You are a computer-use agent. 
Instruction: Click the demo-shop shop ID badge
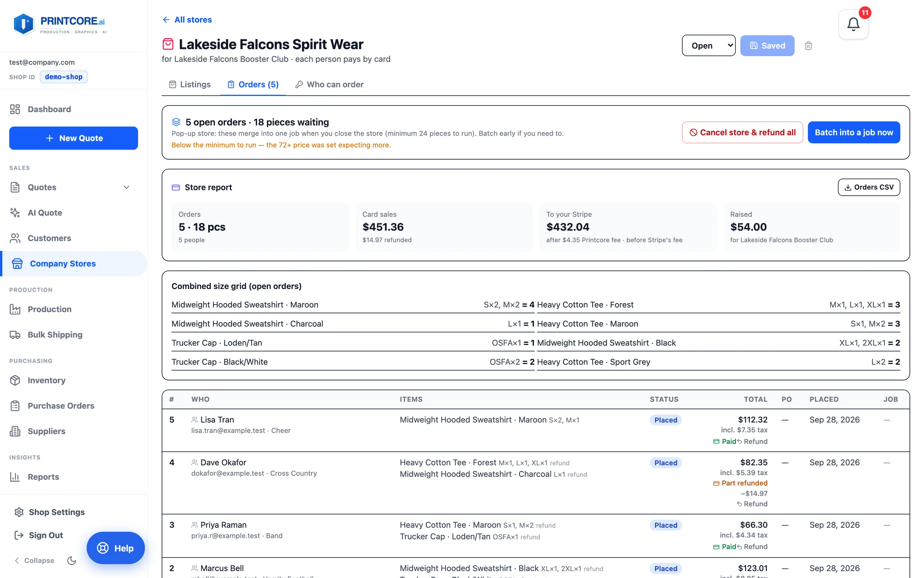click(64, 77)
